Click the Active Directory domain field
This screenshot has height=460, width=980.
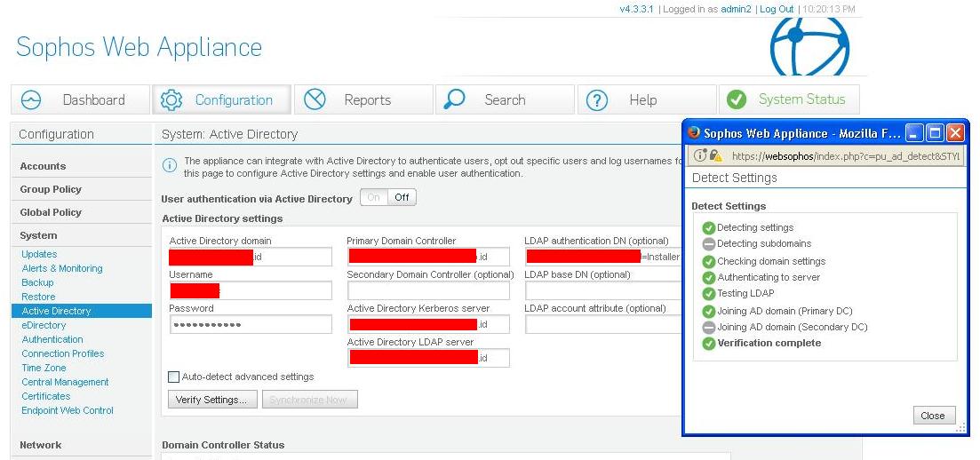click(x=250, y=257)
